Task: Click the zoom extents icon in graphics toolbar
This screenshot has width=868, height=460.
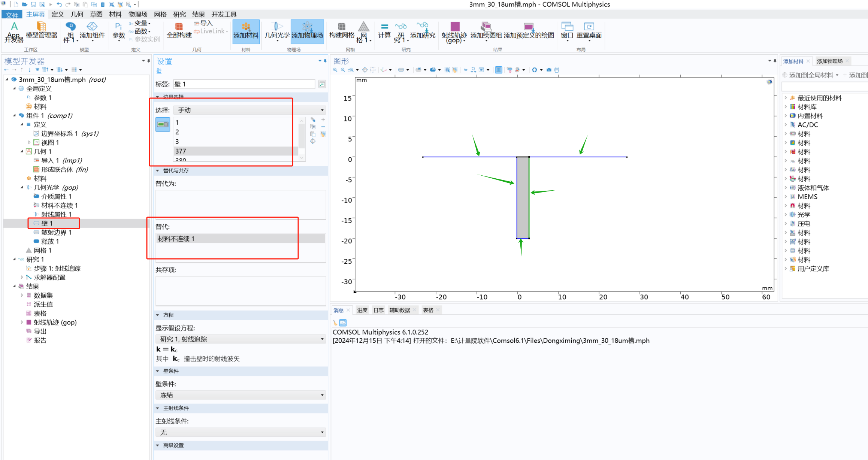Action: tap(365, 70)
